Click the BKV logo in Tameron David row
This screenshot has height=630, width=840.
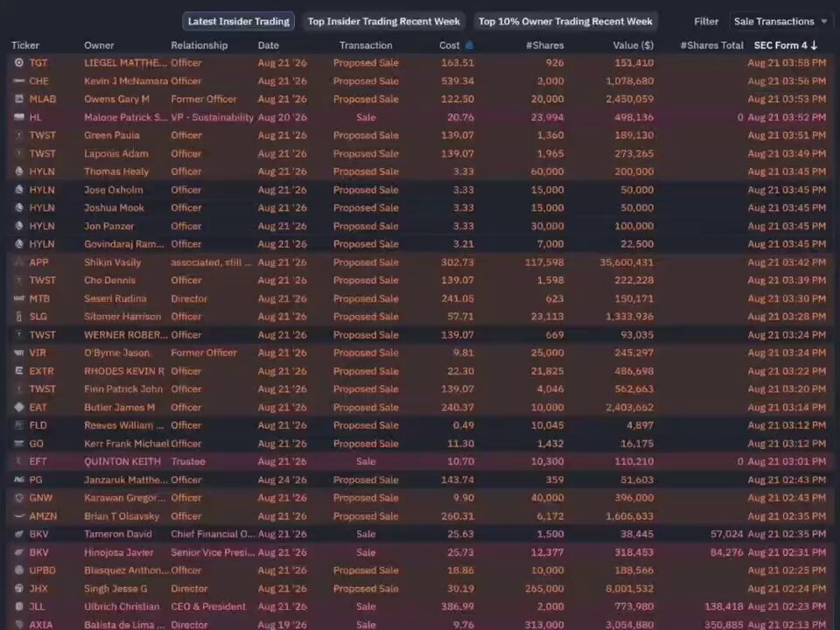click(x=18, y=534)
